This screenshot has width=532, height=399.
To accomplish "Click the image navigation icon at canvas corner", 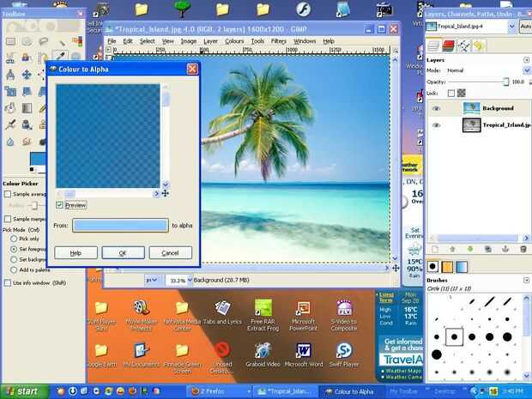I will click(x=396, y=268).
